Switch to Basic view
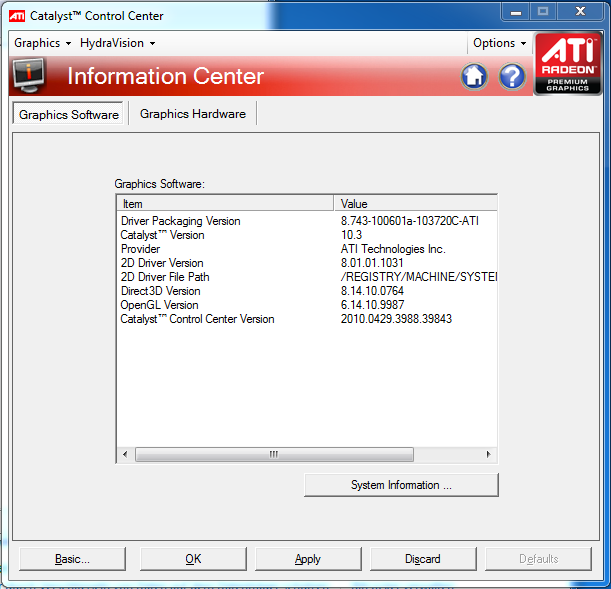Screen dimensions: 611x589 tap(72, 559)
